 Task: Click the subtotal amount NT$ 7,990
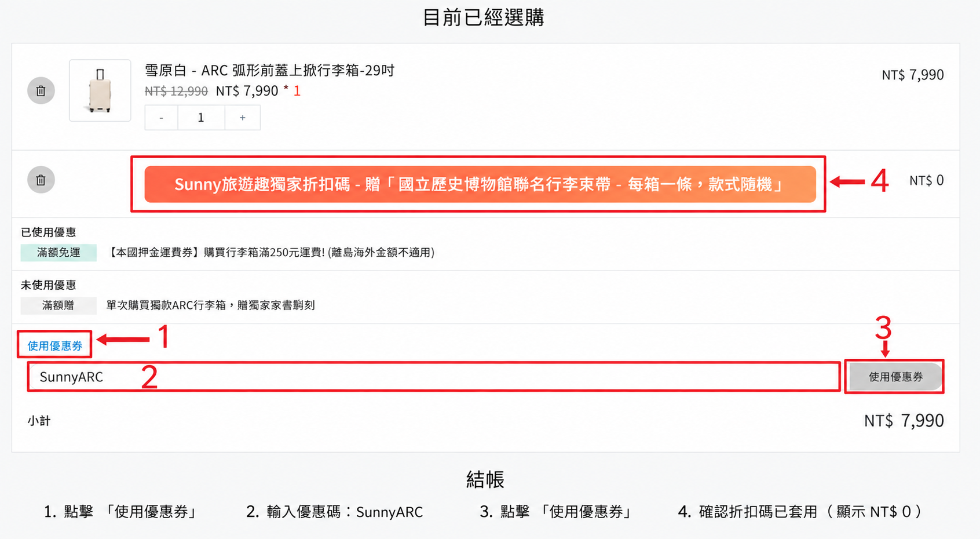click(x=904, y=420)
